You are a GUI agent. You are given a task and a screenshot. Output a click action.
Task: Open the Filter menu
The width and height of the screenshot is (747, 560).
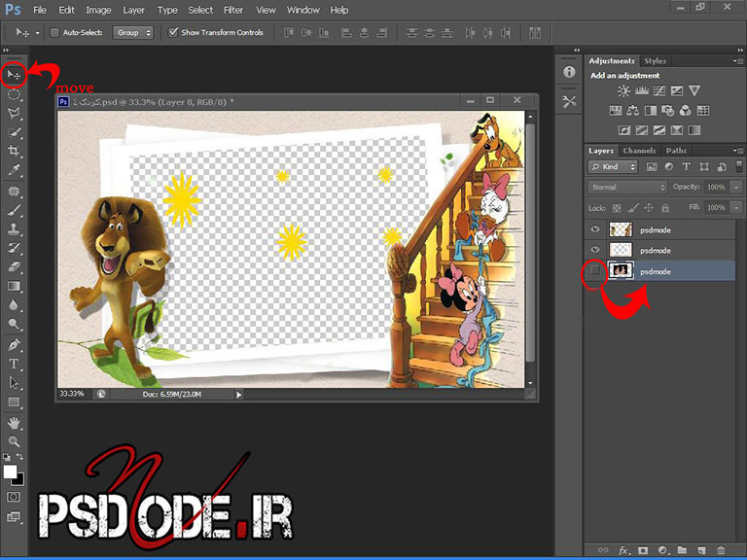click(x=233, y=10)
